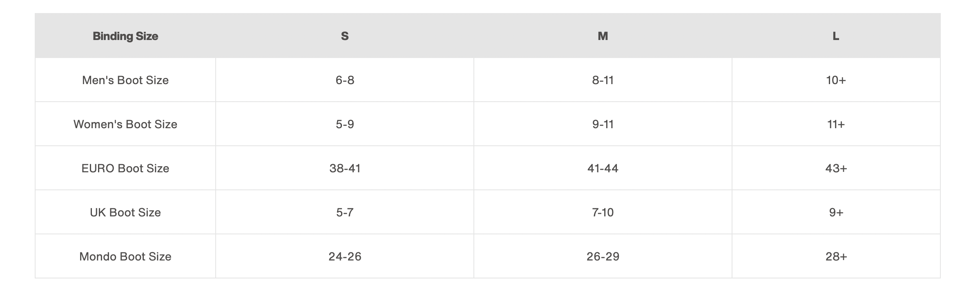Viewport: 980px width, 296px height.
Task: Select the 28+ Mondo size cell
Action: (x=836, y=256)
